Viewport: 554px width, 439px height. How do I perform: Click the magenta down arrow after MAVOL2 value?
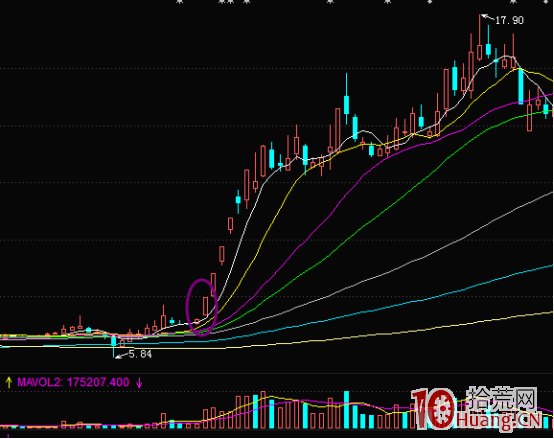coord(139,383)
